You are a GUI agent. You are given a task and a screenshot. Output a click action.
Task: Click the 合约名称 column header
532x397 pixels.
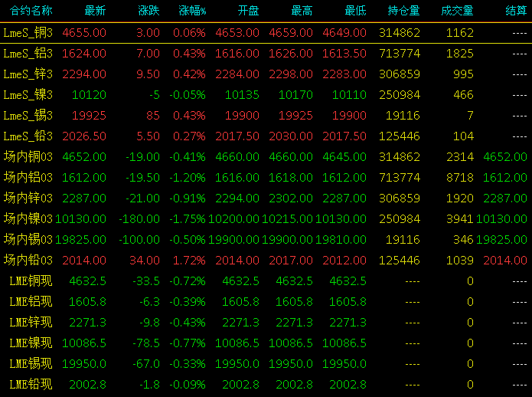coord(31,11)
